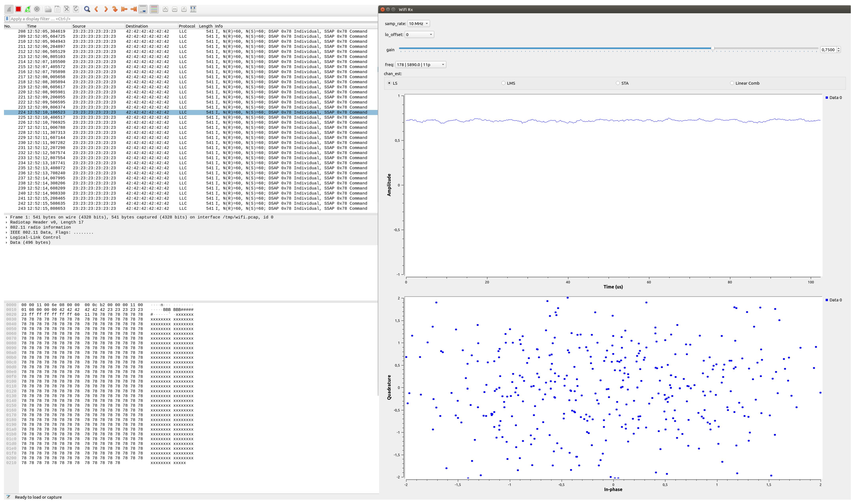The width and height of the screenshot is (855, 504).
Task: Restart the current capture
Action: [27, 9]
